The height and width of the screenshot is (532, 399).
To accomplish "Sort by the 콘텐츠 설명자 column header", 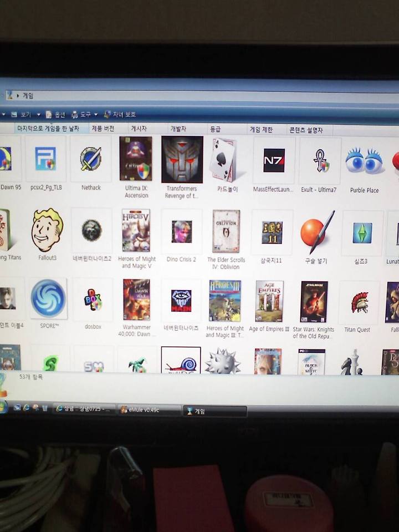I will [x=306, y=130].
